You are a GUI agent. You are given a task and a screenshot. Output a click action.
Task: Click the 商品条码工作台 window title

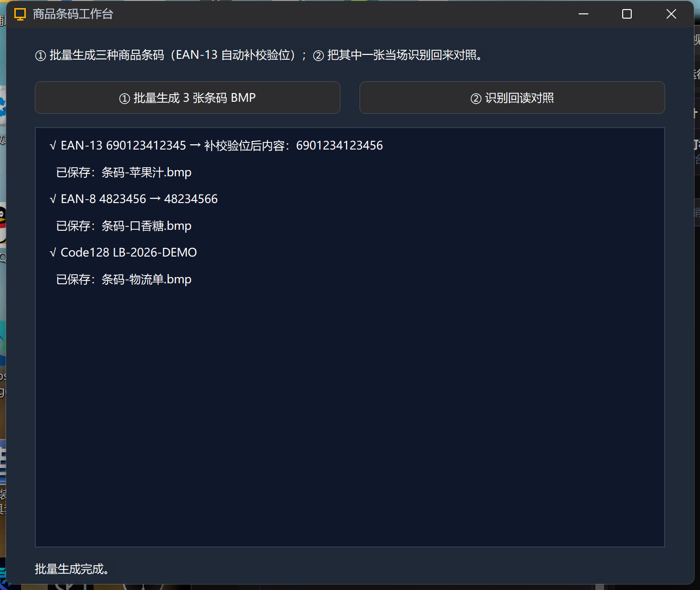click(x=73, y=14)
